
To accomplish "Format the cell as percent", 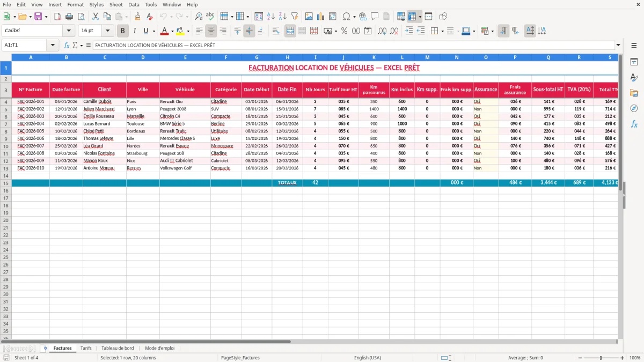I will pyautogui.click(x=344, y=31).
